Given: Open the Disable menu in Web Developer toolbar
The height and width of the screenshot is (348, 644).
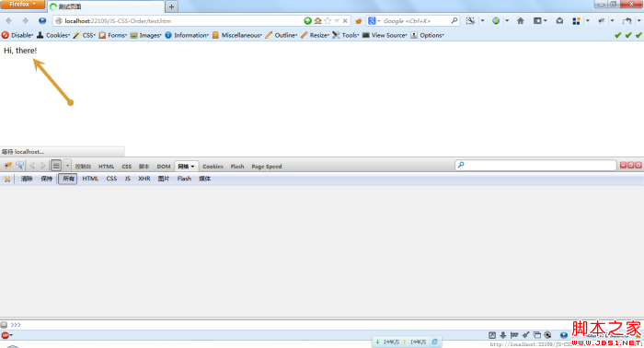Looking at the screenshot, I should [17, 35].
